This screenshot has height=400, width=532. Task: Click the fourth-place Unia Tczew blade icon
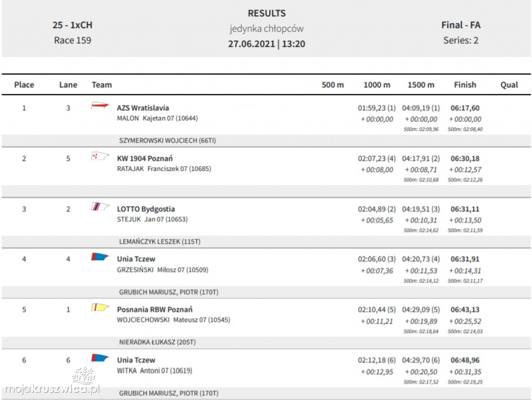[100, 257]
